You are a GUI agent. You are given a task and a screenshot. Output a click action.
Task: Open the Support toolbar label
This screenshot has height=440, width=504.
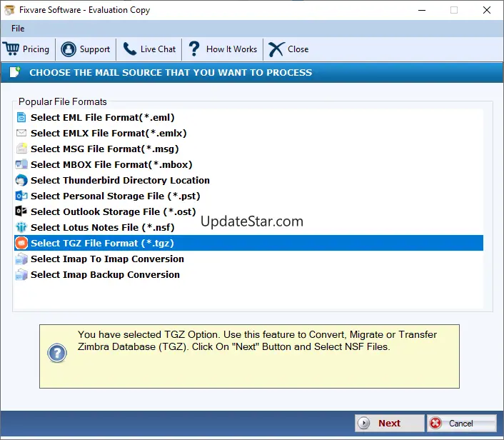coord(94,49)
